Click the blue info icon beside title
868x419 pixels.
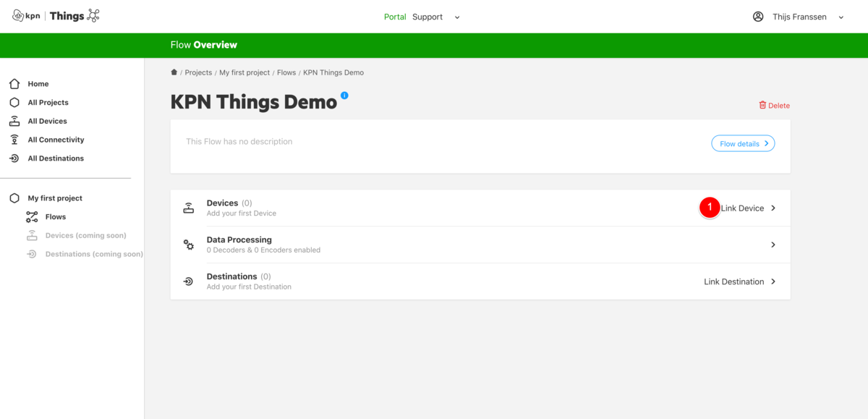(x=344, y=96)
